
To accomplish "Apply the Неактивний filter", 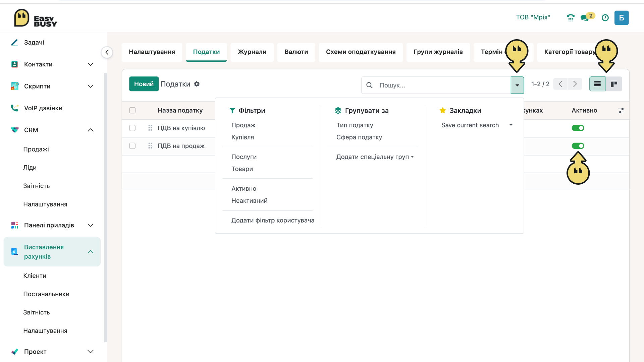I will coord(249,200).
